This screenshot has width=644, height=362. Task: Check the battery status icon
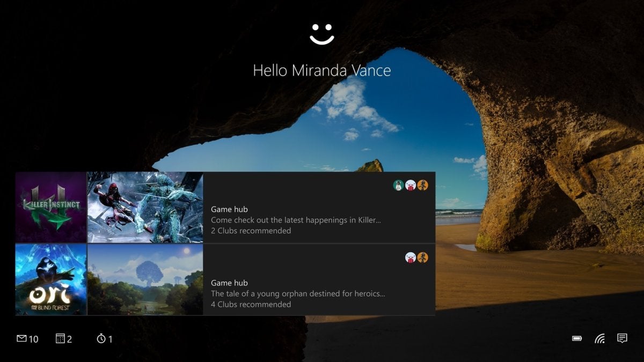[x=577, y=338]
